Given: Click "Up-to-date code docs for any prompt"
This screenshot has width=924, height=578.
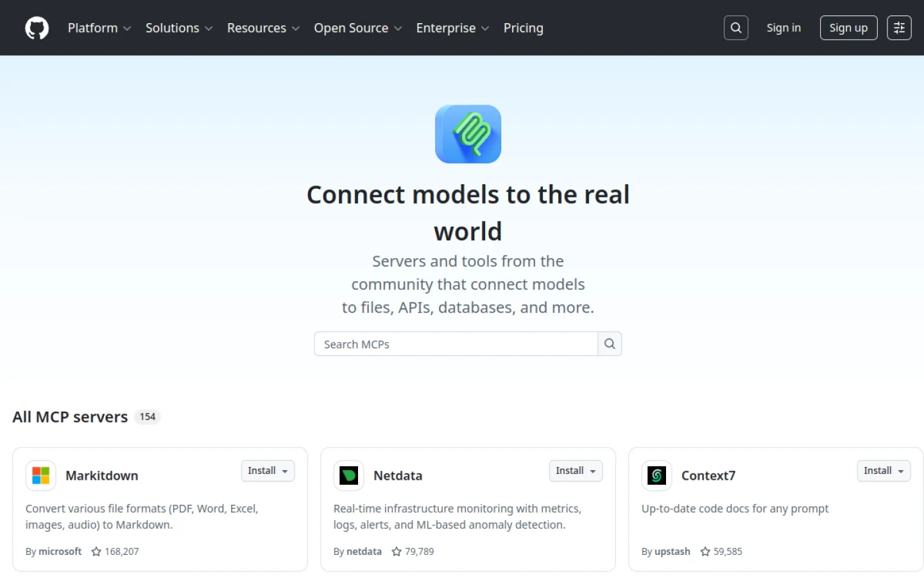Looking at the screenshot, I should (735, 509).
